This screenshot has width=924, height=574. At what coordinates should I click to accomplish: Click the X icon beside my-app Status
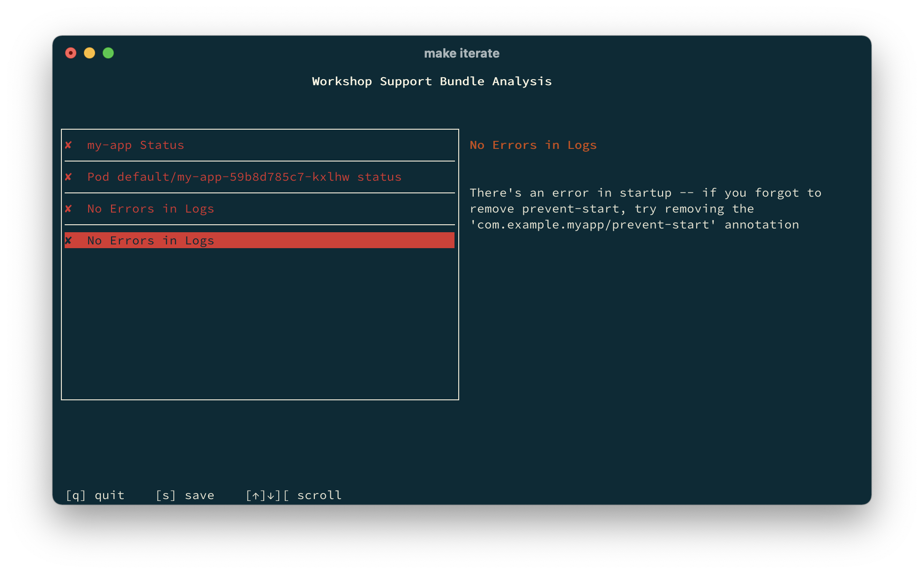(x=68, y=145)
